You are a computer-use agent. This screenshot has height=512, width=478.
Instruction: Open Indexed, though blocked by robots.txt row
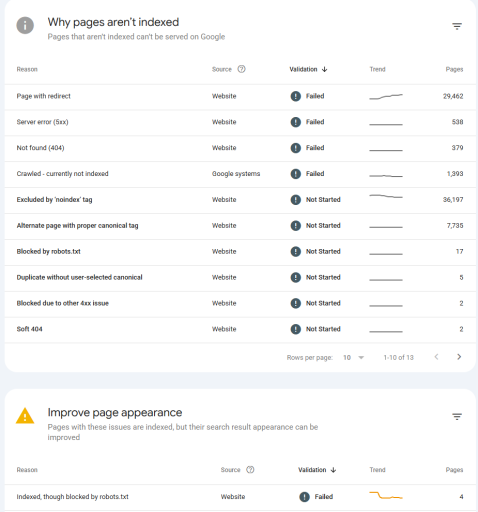coord(240,497)
